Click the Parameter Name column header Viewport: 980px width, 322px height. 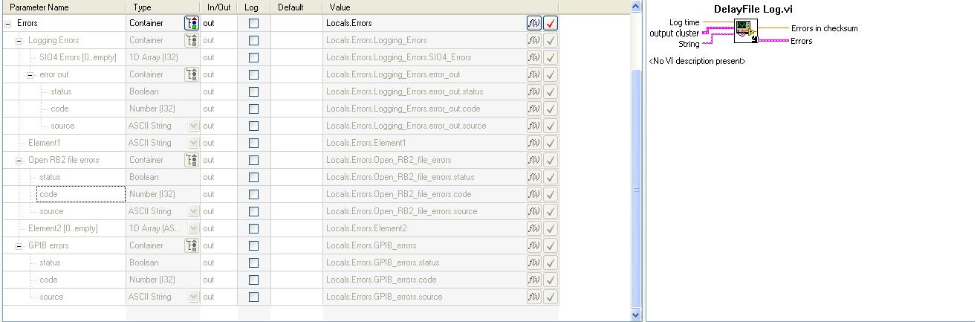click(x=64, y=7)
